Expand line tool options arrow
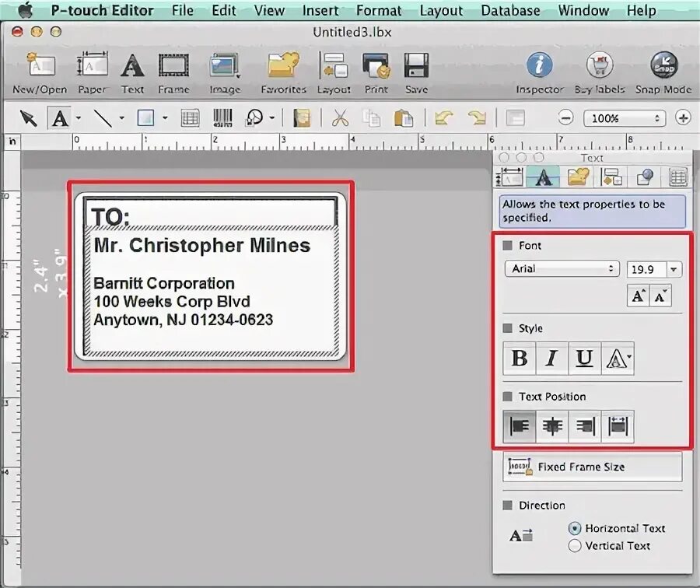This screenshot has width=700, height=588. (x=121, y=118)
